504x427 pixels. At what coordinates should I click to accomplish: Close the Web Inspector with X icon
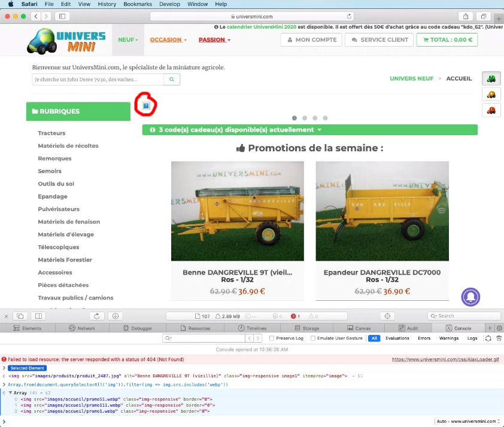6,316
